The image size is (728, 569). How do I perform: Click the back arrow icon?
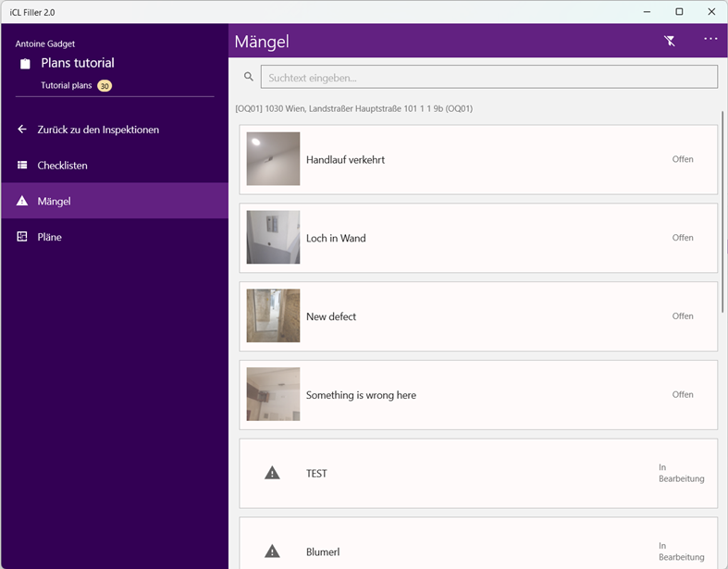click(22, 130)
